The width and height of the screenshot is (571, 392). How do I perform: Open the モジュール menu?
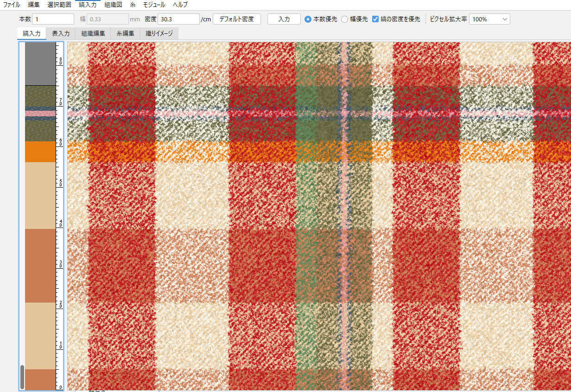(x=154, y=5)
